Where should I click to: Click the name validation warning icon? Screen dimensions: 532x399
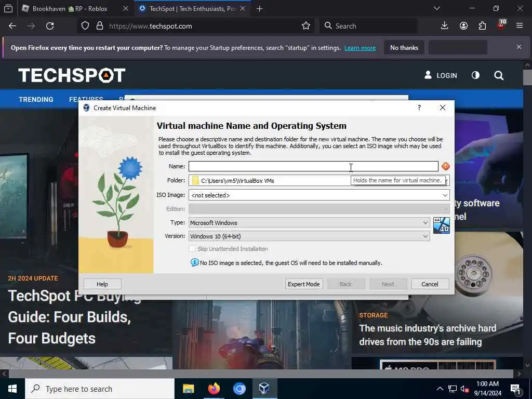coord(445,166)
